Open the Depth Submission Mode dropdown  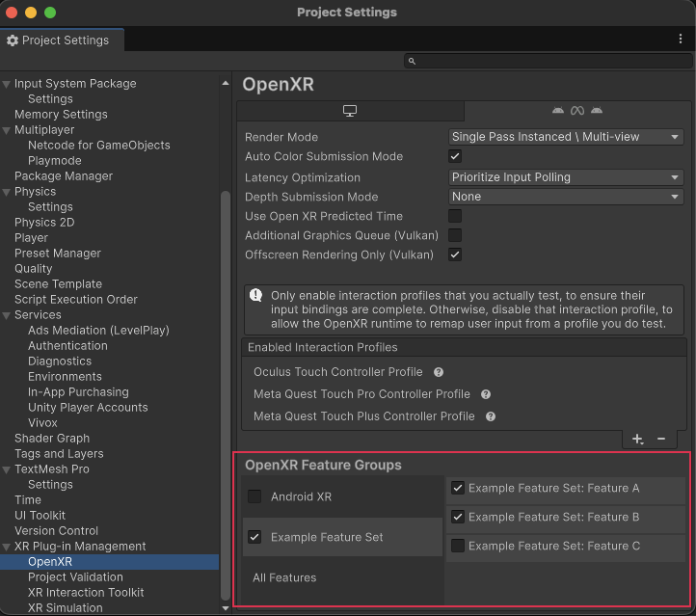(566, 197)
